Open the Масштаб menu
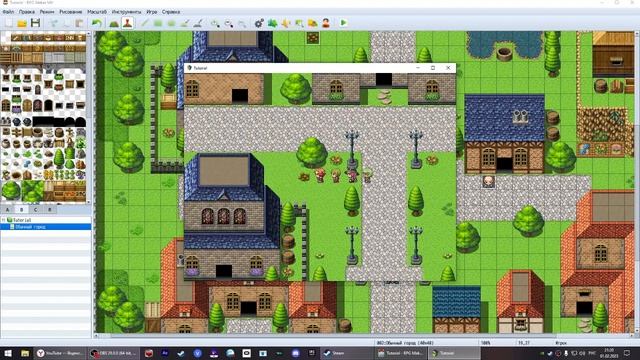640x360 pixels. tap(97, 12)
